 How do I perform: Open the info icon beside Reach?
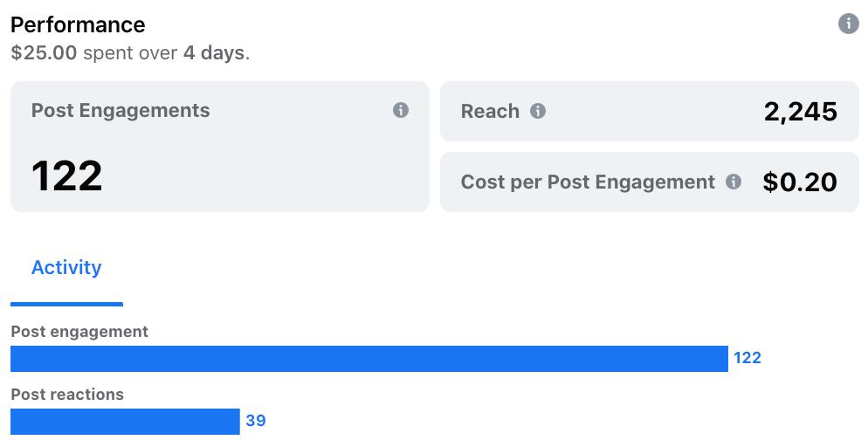point(538,111)
